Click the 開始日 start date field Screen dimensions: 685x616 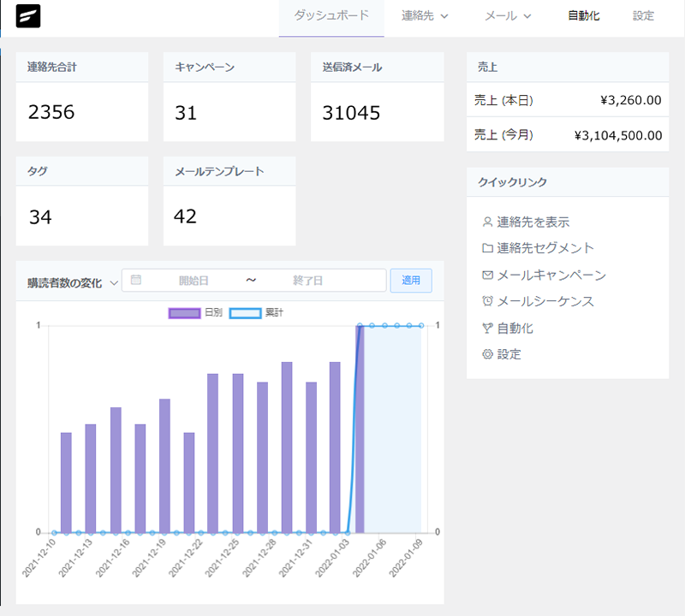pos(194,281)
